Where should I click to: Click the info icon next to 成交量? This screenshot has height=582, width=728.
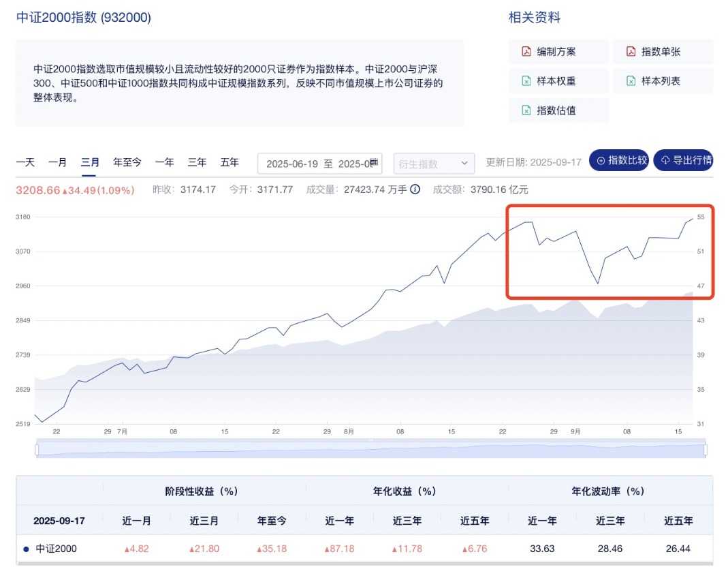pos(415,189)
